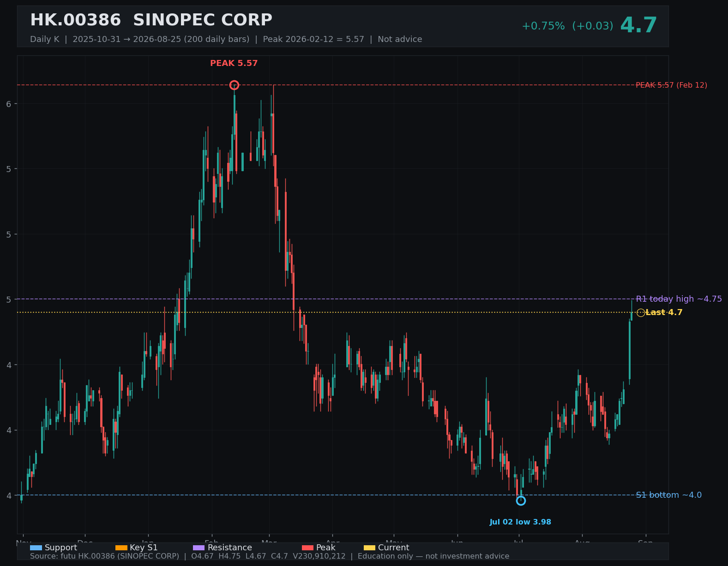Click the 'R1 today high ~4.75' label
This screenshot has height=566, width=728.
[x=679, y=299]
